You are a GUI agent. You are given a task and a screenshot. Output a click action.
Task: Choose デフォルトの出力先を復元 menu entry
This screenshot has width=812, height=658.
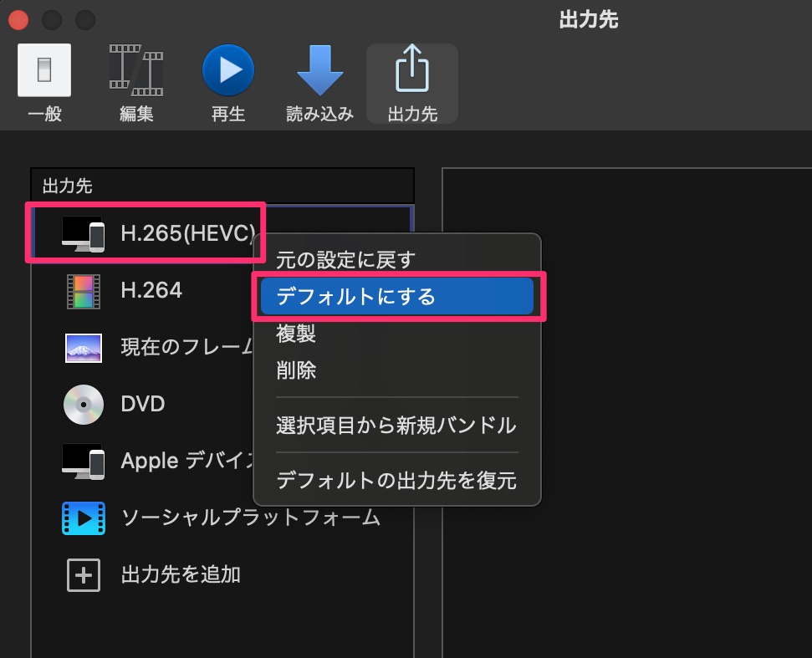(x=397, y=481)
